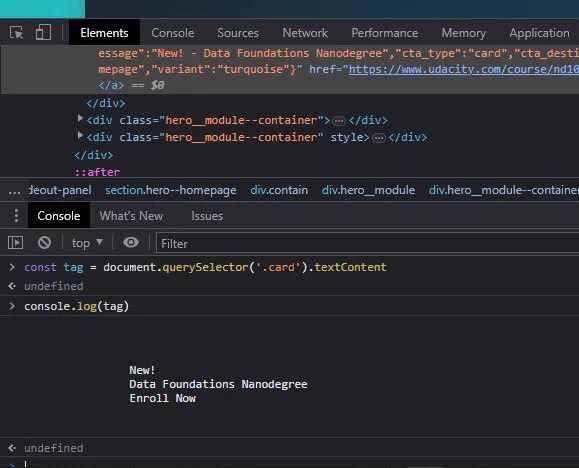The image size is (579, 468).
Task: Click the ellipsis in first collapsed div
Action: tap(339, 121)
